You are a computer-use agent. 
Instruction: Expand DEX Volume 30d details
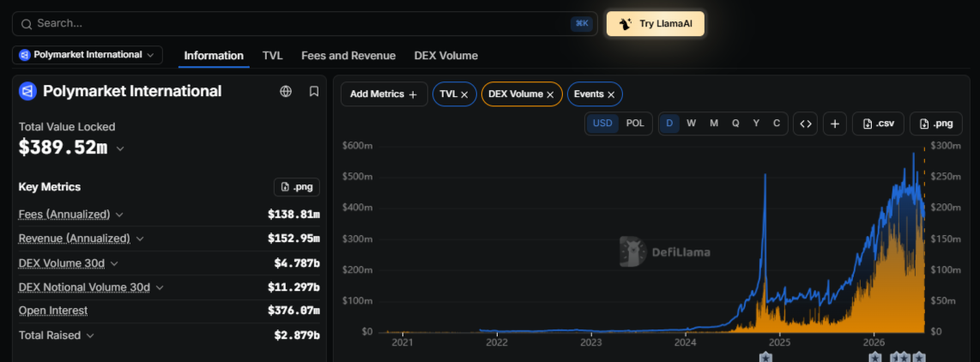click(114, 263)
